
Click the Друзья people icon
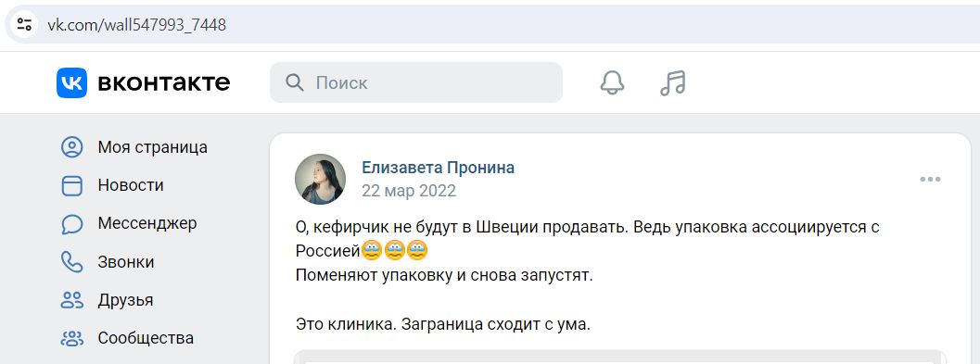72,300
